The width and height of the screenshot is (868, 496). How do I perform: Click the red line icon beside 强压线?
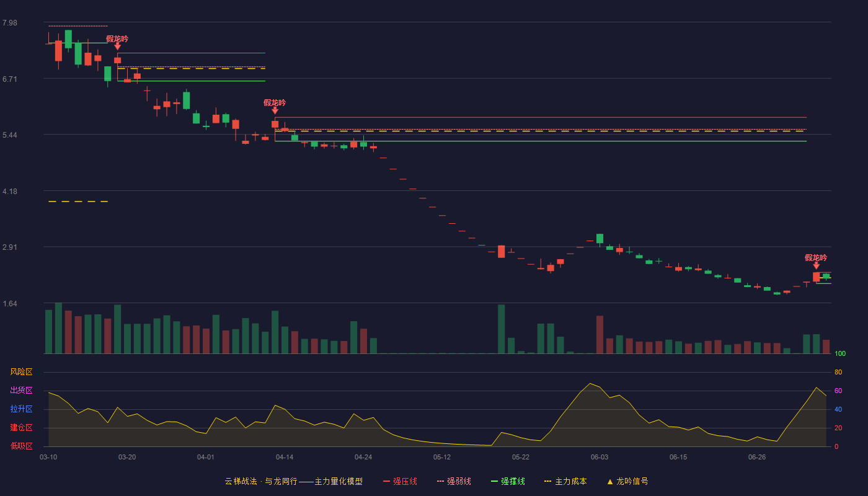click(386, 481)
